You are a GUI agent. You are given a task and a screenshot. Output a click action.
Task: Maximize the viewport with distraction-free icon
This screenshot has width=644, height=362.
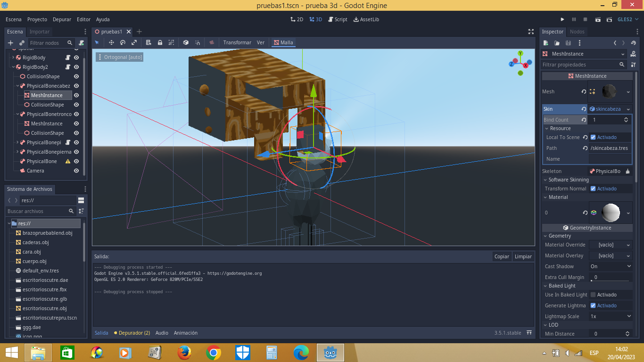pos(531,32)
